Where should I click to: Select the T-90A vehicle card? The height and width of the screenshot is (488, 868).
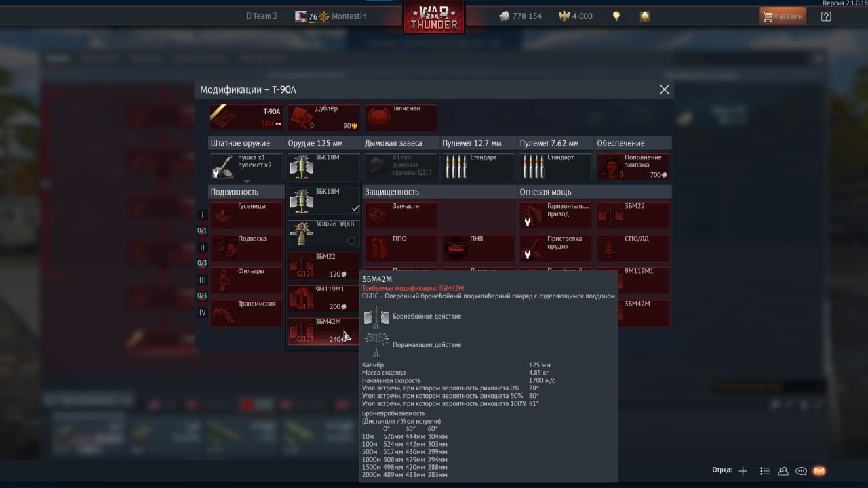point(245,117)
